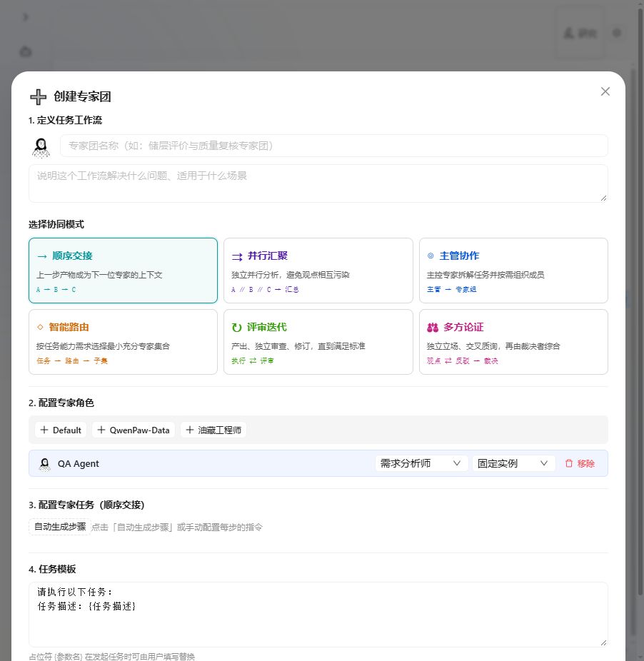Click the 主管协作 target icon
Viewport: 644px width, 661px height.
431,256
